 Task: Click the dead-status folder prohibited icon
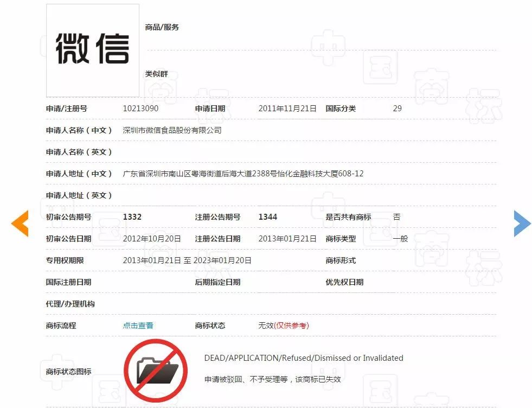[156, 371]
